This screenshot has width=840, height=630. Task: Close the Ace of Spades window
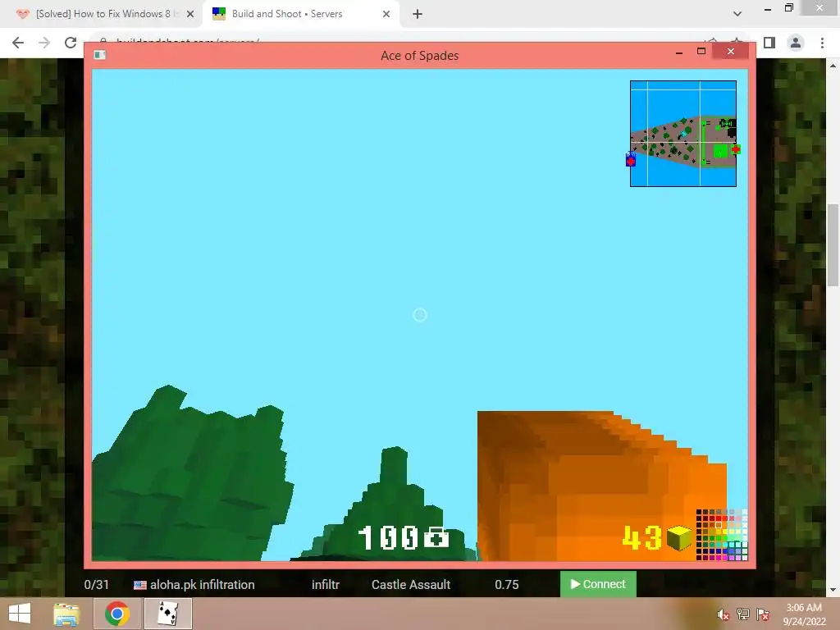pos(731,52)
